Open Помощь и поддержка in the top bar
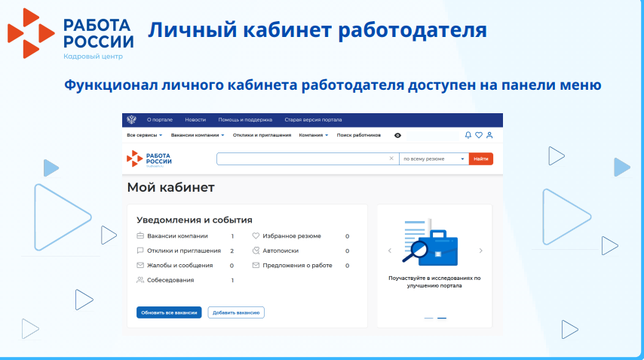 coord(245,119)
